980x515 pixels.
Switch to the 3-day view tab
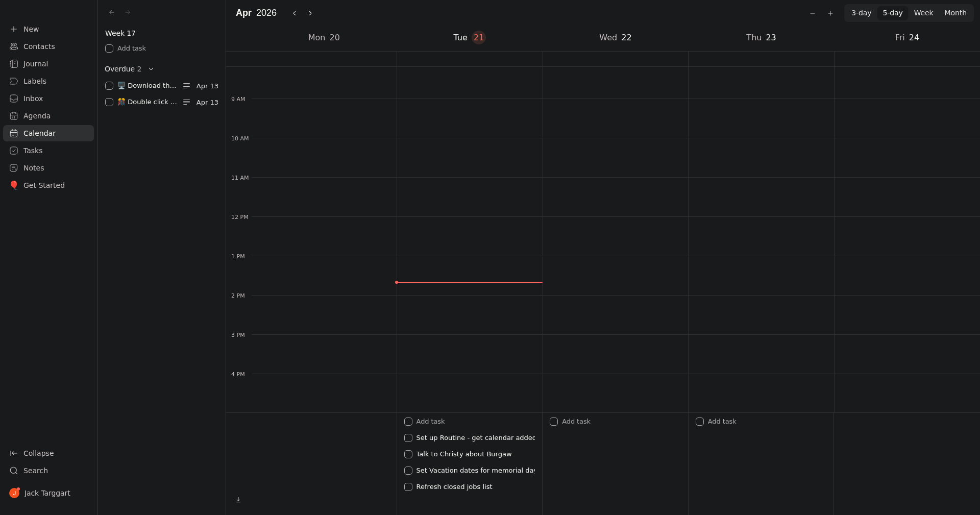861,13
